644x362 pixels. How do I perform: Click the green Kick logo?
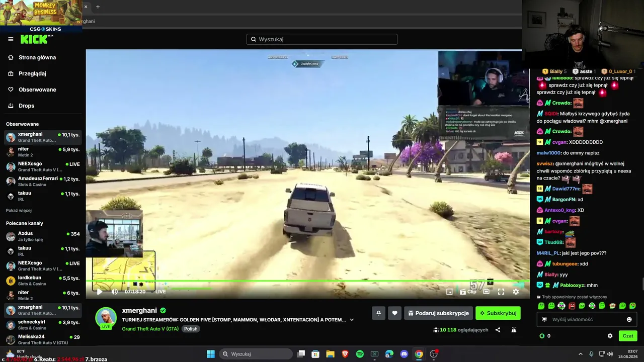pyautogui.click(x=35, y=39)
